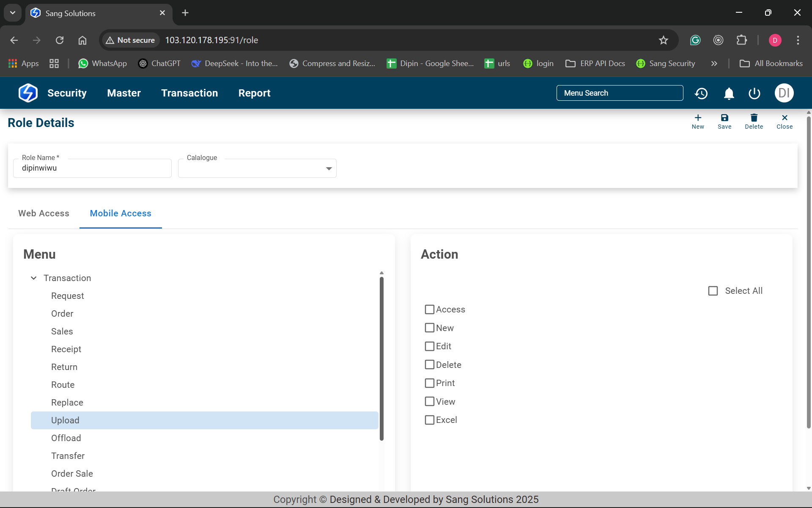Check the Access action checkbox
The height and width of the screenshot is (508, 812).
430,309
